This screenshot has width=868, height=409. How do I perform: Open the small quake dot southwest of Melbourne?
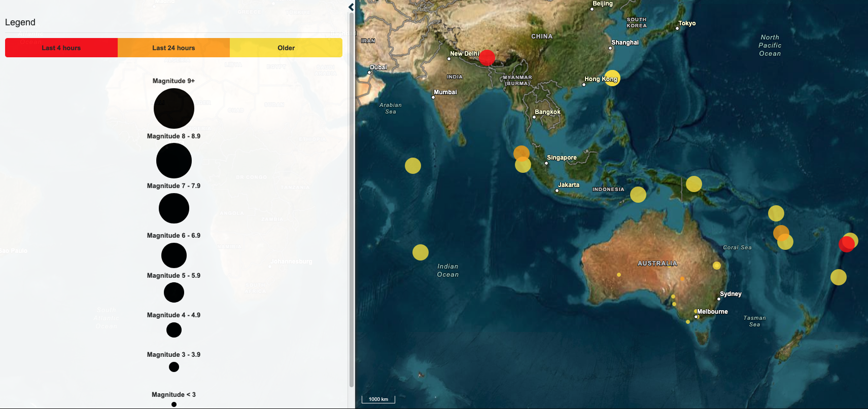(688, 322)
